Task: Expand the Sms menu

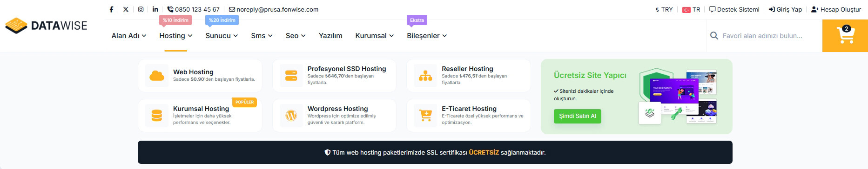Action: click(262, 36)
